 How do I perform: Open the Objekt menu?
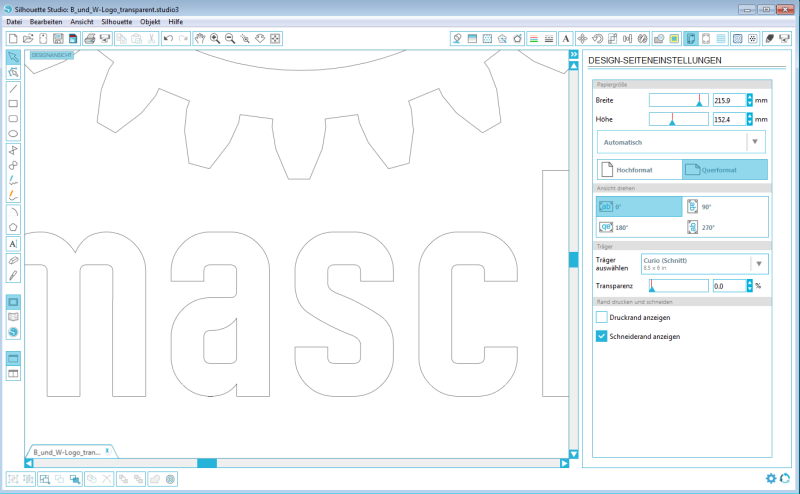pyautogui.click(x=150, y=22)
